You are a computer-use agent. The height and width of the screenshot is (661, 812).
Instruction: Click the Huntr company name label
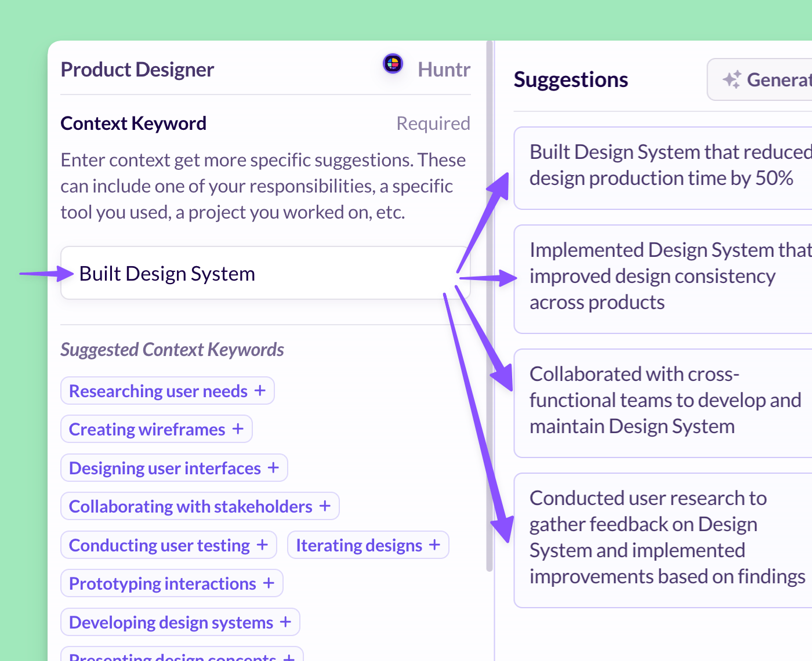(x=444, y=70)
